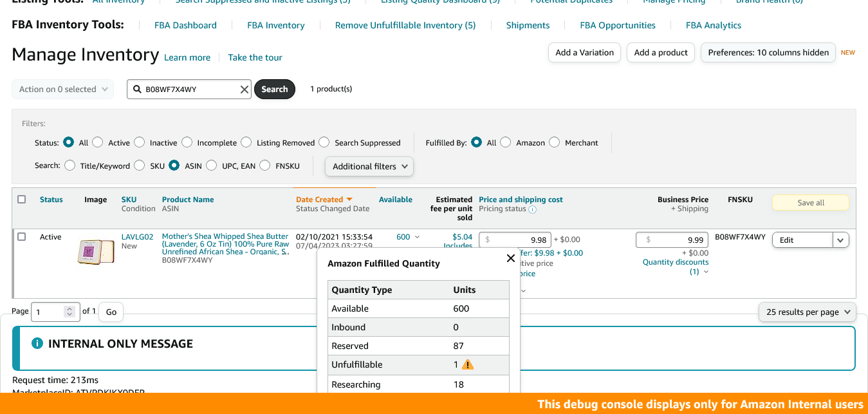
Task: Click the search field containing B08WF7X4WY
Action: (x=189, y=89)
